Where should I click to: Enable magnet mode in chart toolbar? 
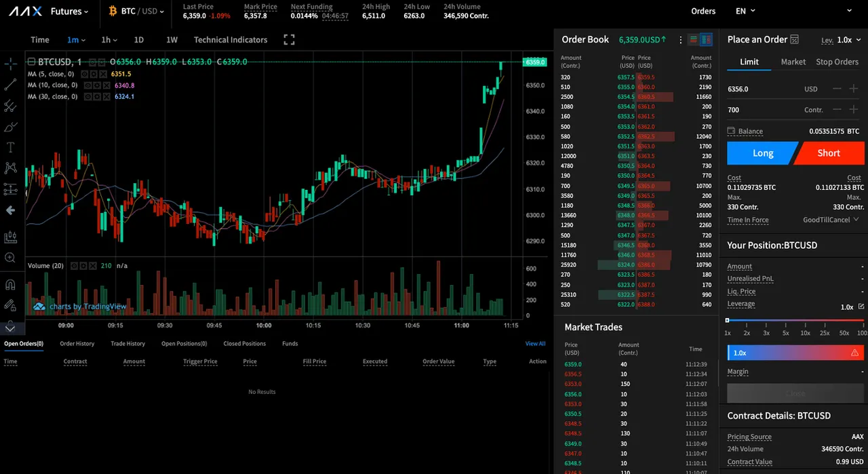[x=10, y=284]
